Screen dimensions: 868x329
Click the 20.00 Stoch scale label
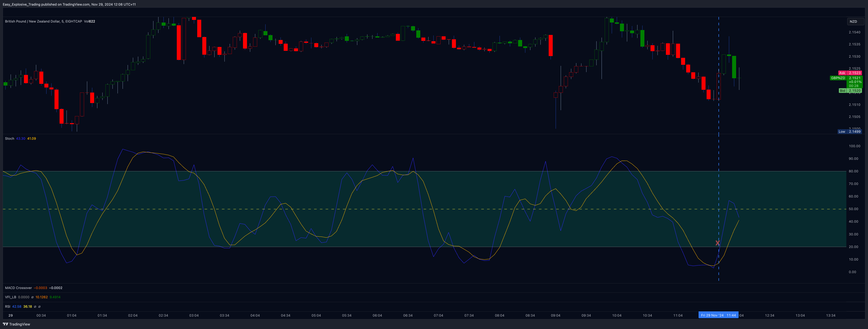(854, 247)
